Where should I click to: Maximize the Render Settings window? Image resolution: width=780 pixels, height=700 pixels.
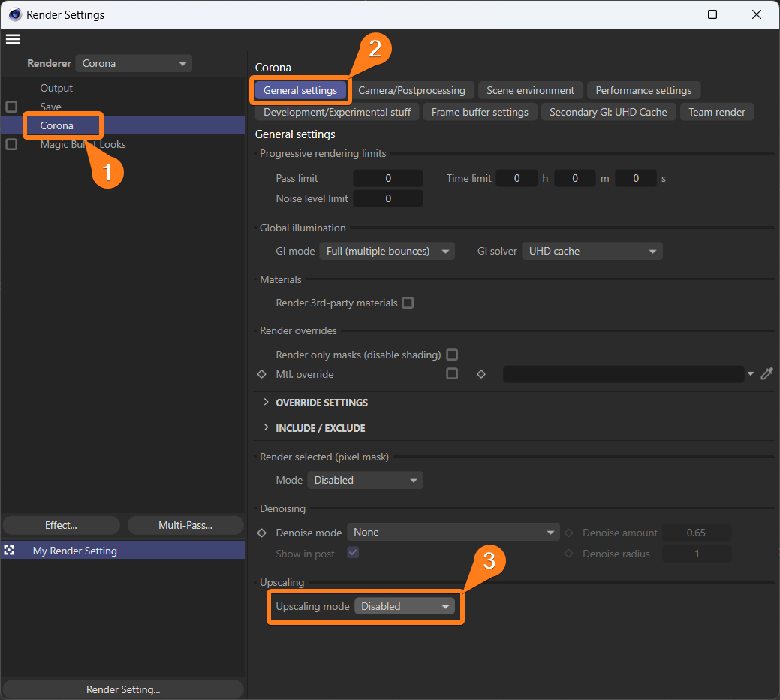tap(712, 14)
